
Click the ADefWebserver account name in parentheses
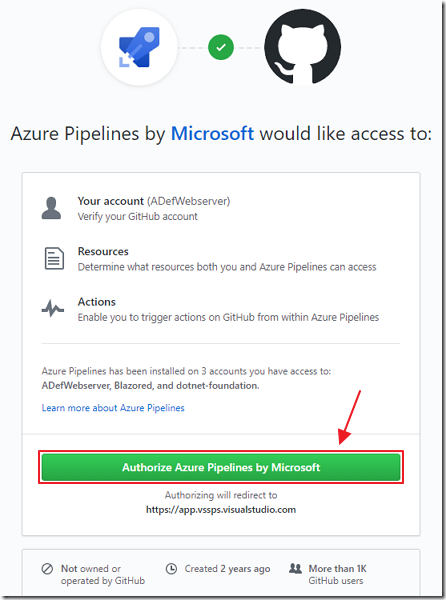coord(189,201)
